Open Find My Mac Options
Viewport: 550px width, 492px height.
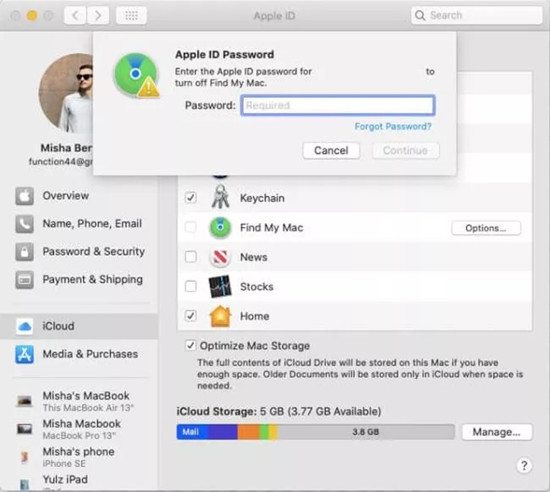[x=486, y=228]
